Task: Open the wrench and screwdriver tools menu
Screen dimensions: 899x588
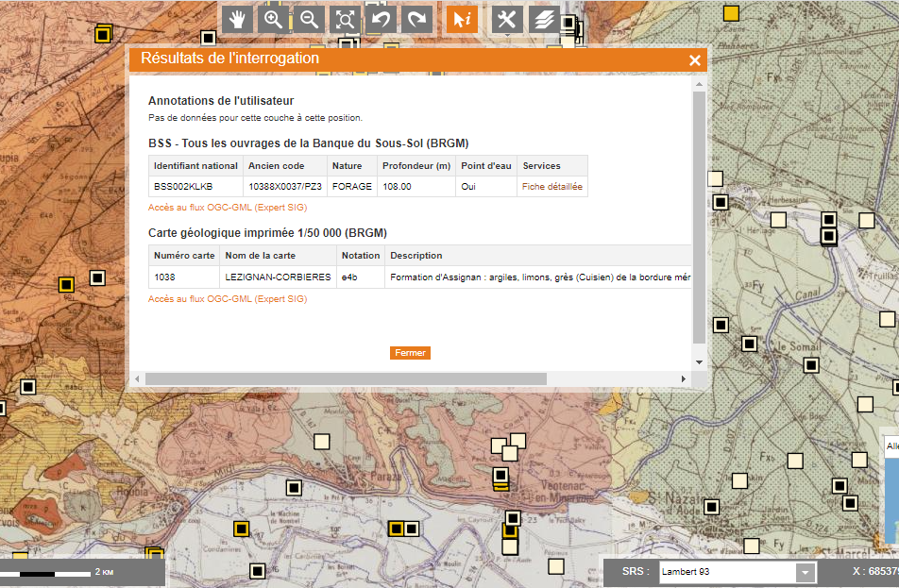Action: pyautogui.click(x=507, y=20)
